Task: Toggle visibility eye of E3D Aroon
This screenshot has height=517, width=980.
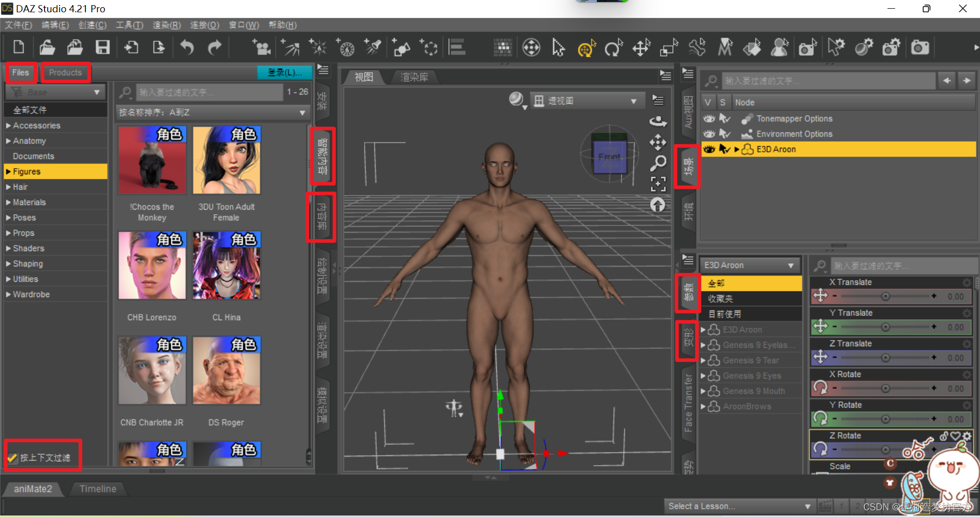Action: coord(709,149)
